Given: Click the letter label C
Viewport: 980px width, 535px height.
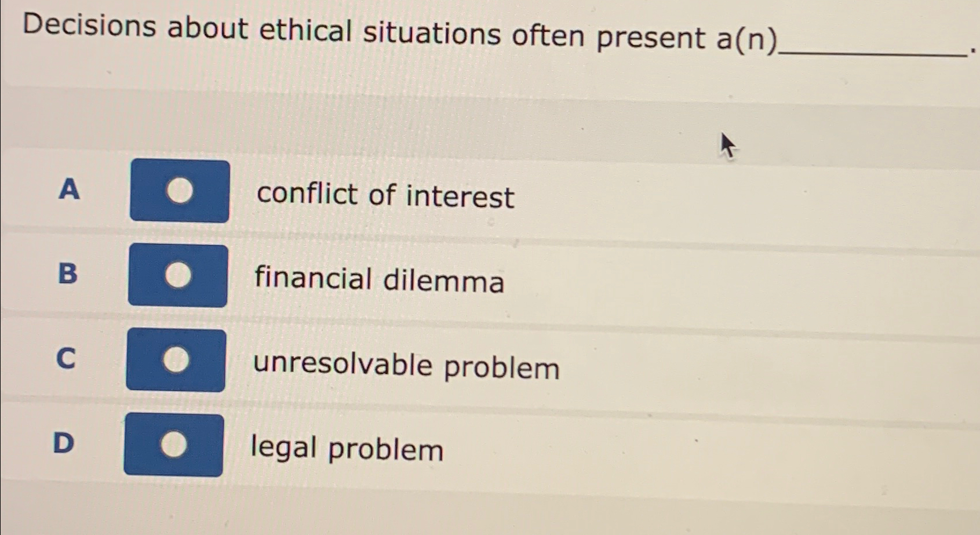Looking at the screenshot, I should point(65,360).
